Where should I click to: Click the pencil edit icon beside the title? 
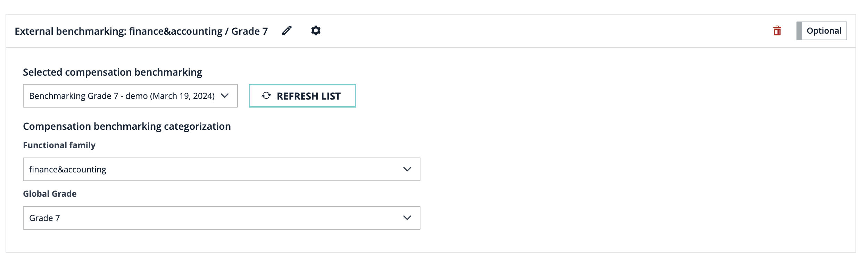point(286,31)
